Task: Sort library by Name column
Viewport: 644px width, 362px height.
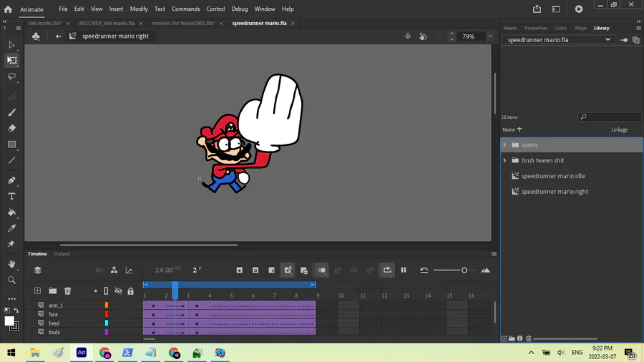Action: coord(512,129)
